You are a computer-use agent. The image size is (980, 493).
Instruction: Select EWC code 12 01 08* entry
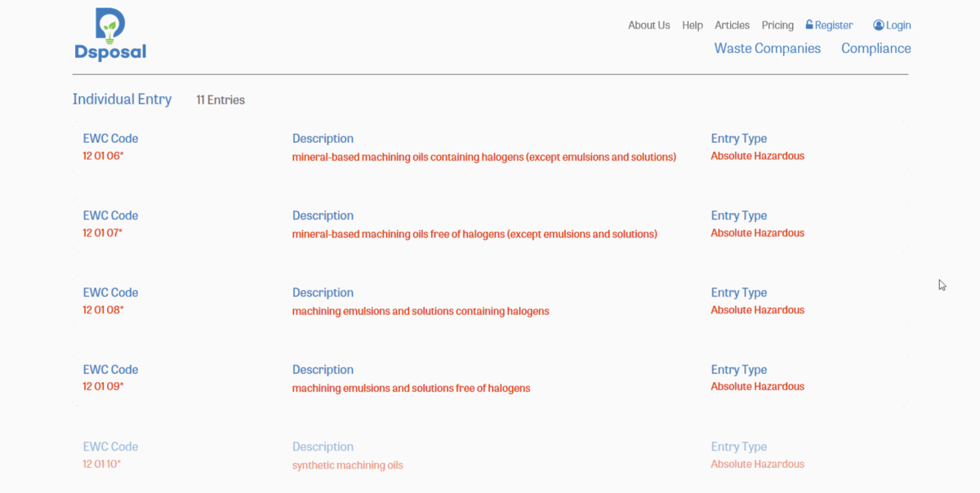103,310
